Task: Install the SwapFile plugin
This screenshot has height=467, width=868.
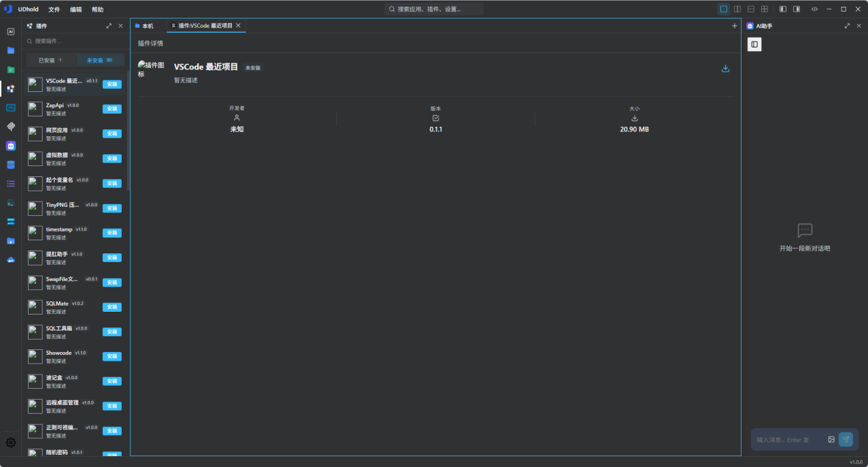Action: point(112,283)
